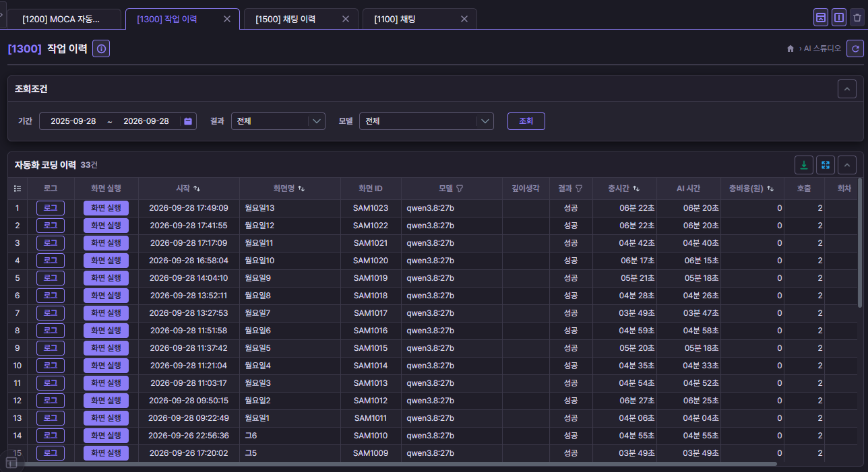868x472 pixels.
Task: Close the [1100] 채팅 tab
Action: 464,20
